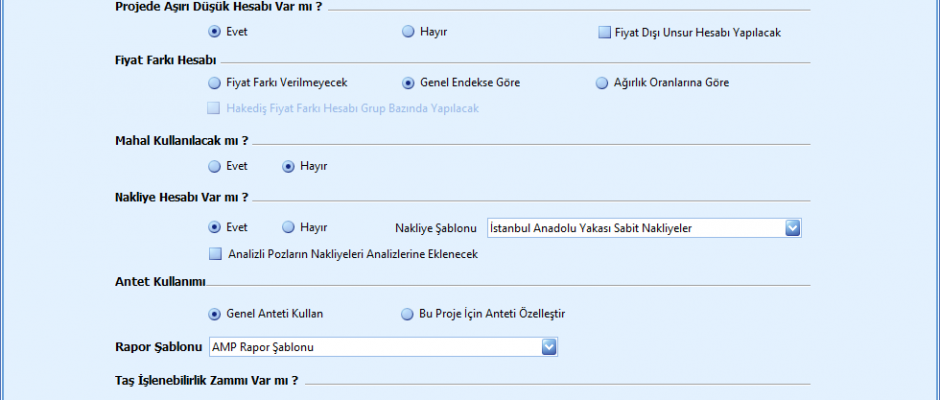Viewport: 940px width, 400px height.
Task: Select Evet for Mahal Kullanılacak mı
Action: click(x=215, y=166)
